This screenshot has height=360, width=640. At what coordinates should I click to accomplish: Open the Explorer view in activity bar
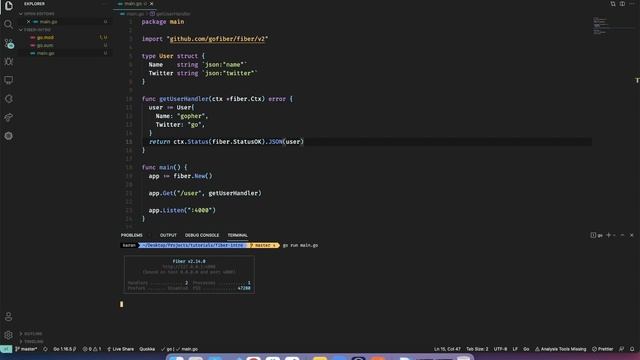[9, 6]
